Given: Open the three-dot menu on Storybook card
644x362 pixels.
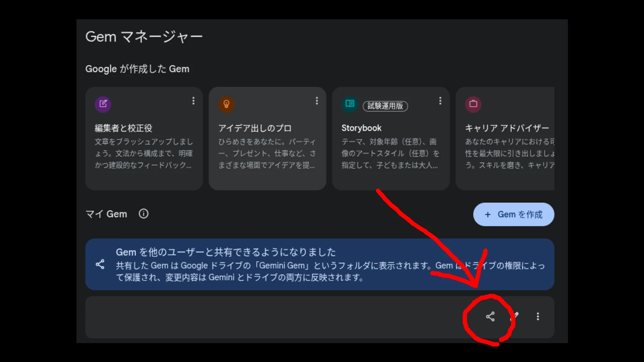Looking at the screenshot, I should pos(440,101).
